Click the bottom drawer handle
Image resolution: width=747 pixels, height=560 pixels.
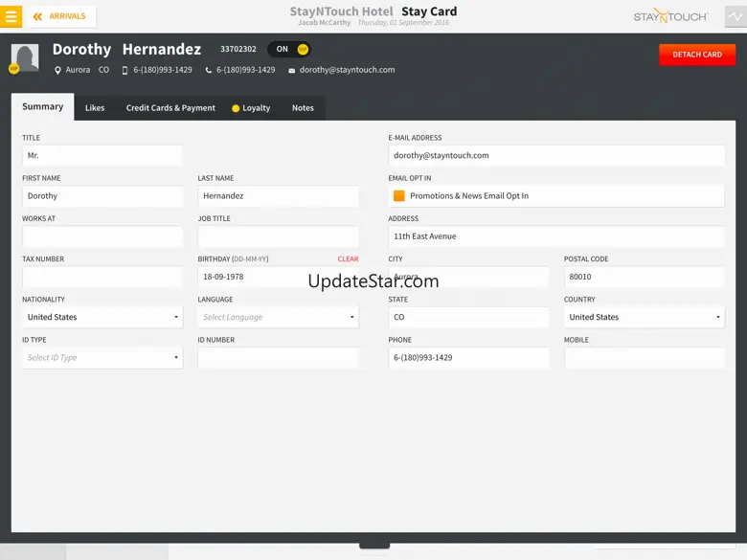[x=374, y=546]
